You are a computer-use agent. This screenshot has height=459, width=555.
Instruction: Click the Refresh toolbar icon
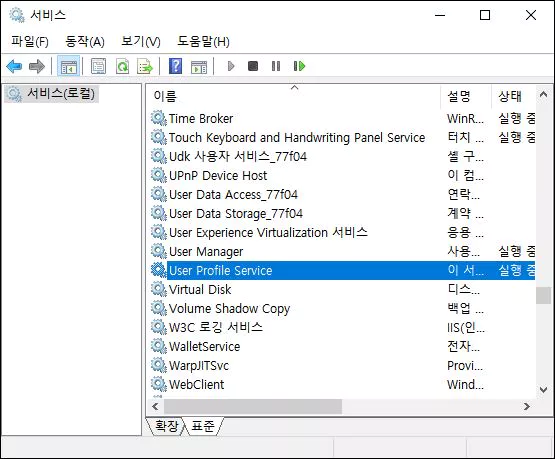(x=122, y=66)
